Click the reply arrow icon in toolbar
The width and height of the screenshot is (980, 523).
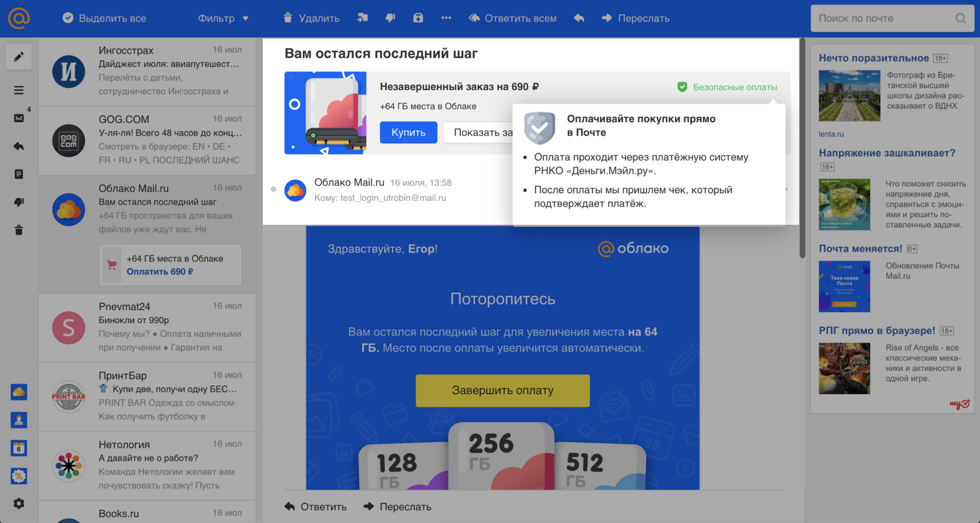[579, 18]
